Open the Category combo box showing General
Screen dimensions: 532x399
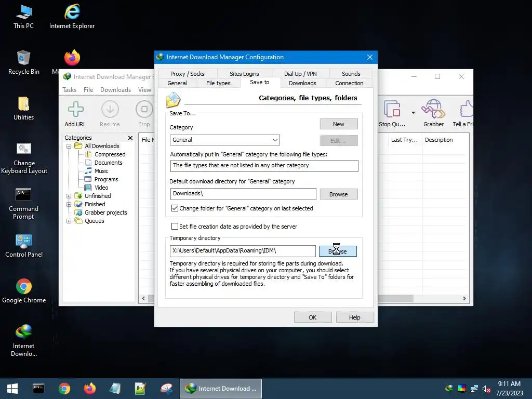[224, 140]
